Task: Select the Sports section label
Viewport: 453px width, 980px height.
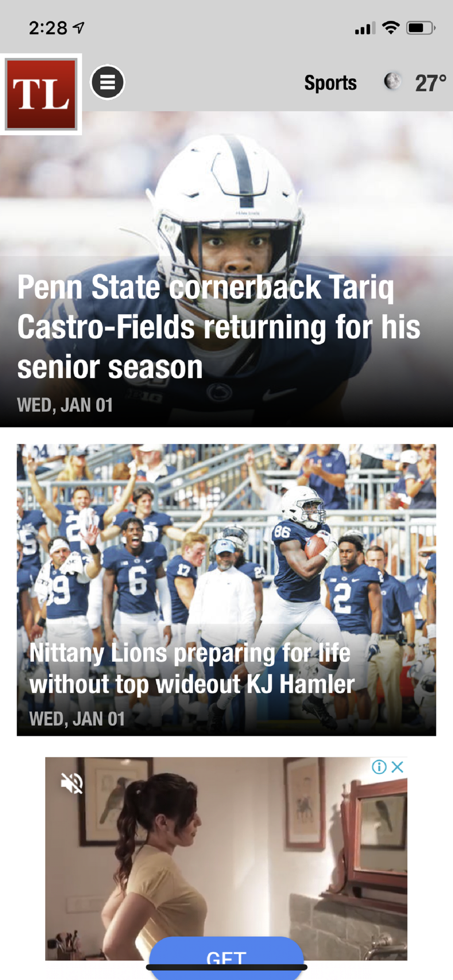Action: click(x=330, y=83)
